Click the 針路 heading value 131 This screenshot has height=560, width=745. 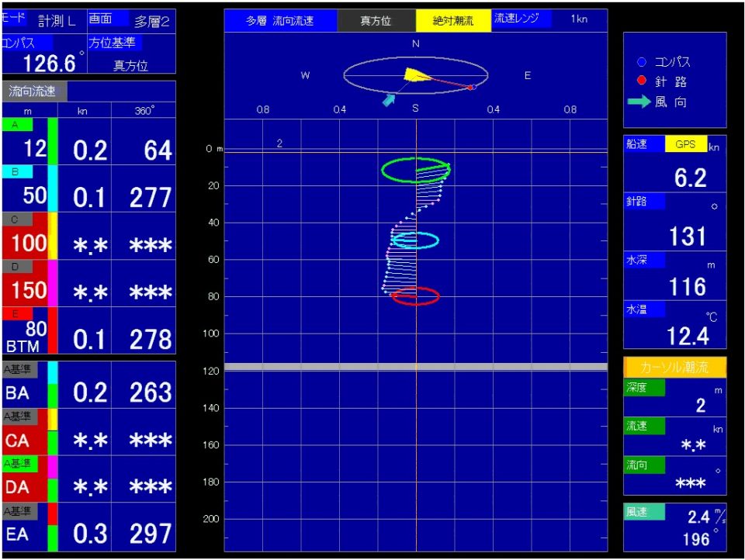688,236
